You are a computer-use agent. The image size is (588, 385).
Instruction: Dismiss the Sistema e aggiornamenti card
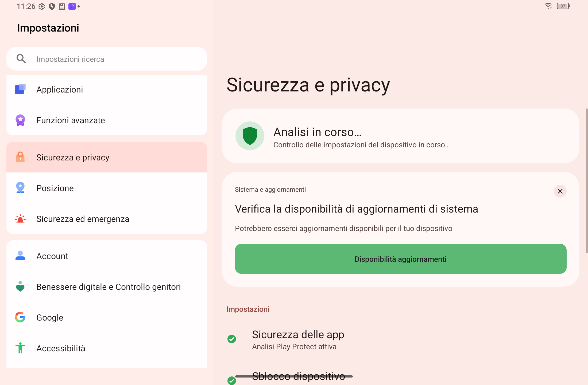(x=560, y=191)
